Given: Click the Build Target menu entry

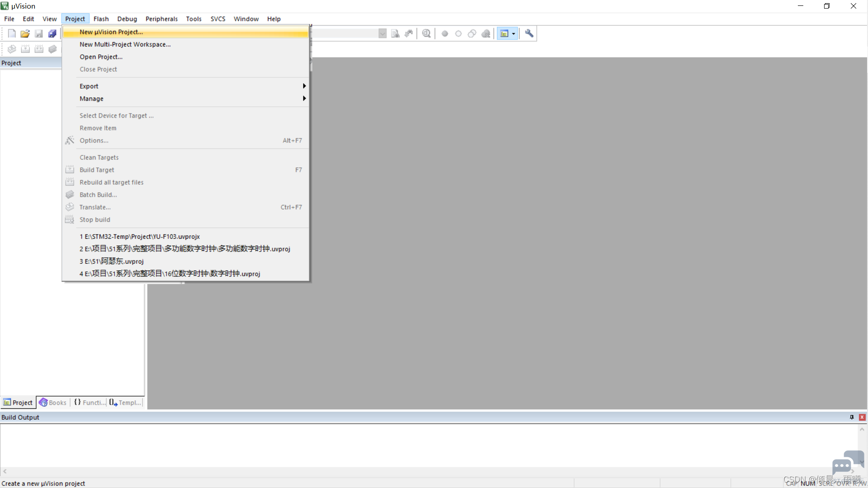Looking at the screenshot, I should [x=186, y=170].
